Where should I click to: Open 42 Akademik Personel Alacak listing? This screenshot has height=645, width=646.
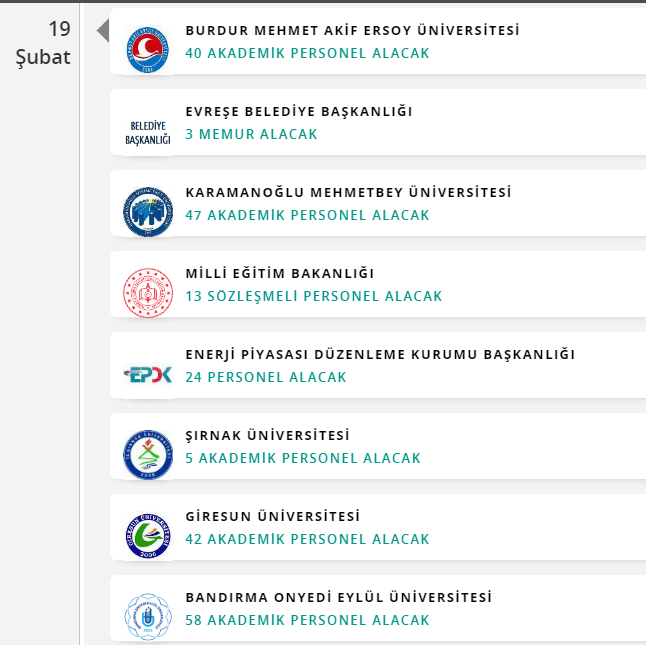[x=307, y=539]
